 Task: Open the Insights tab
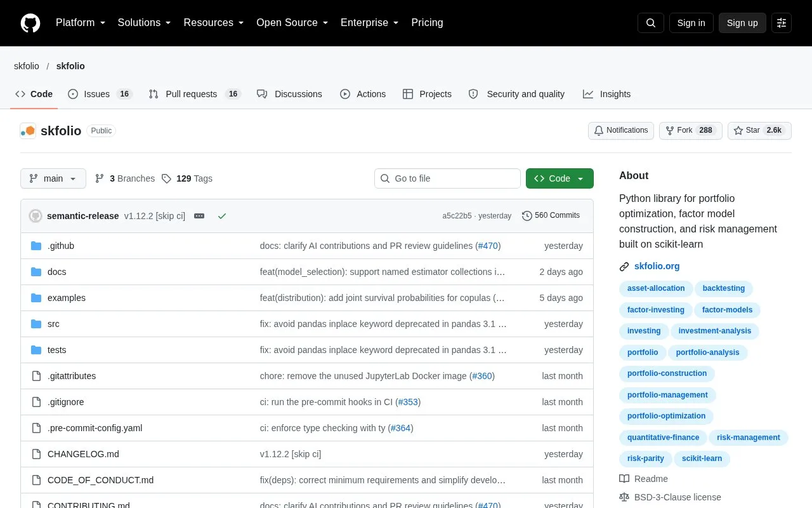(607, 94)
